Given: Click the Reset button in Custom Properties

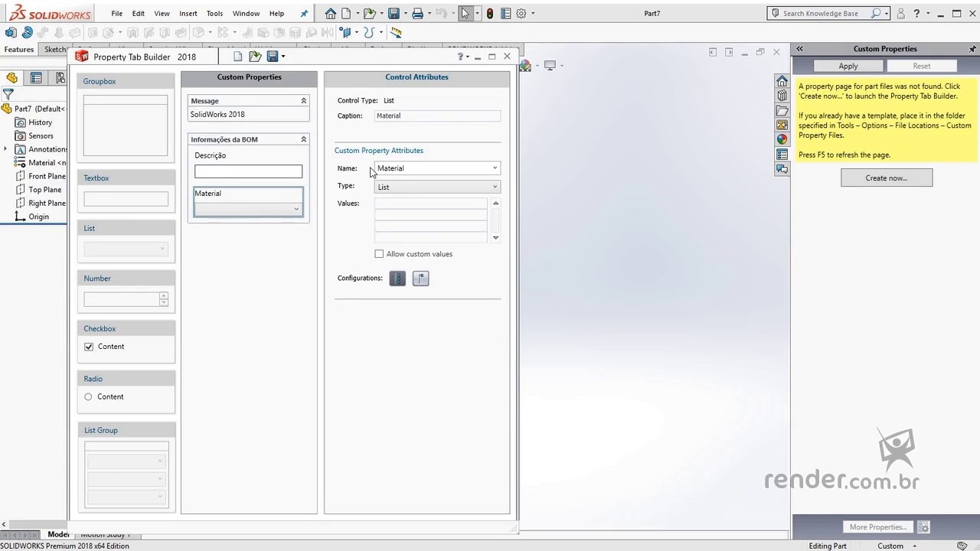Looking at the screenshot, I should click(x=921, y=66).
